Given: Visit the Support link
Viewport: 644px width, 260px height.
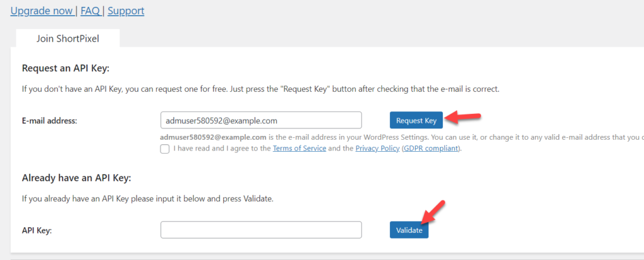Looking at the screenshot, I should coord(126,11).
